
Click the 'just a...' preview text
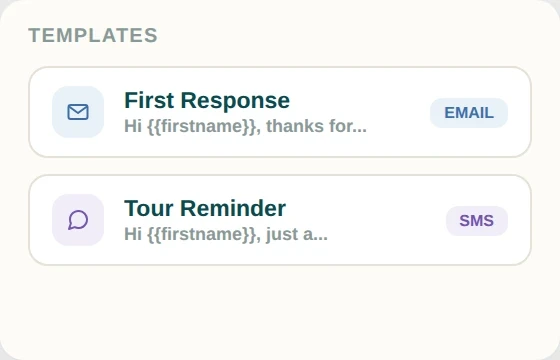[x=297, y=234]
